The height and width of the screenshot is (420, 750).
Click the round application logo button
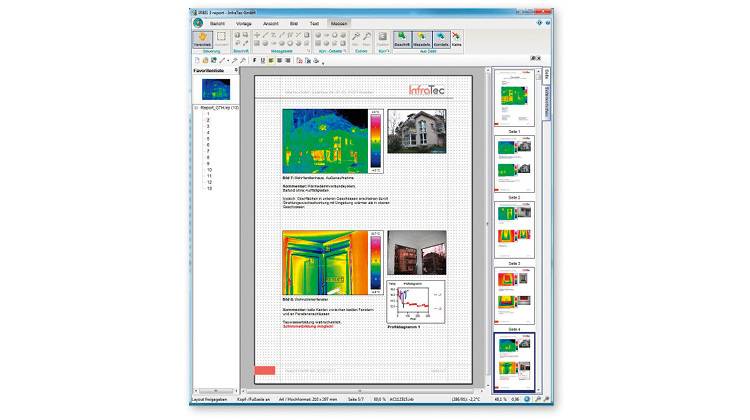pos(197,21)
